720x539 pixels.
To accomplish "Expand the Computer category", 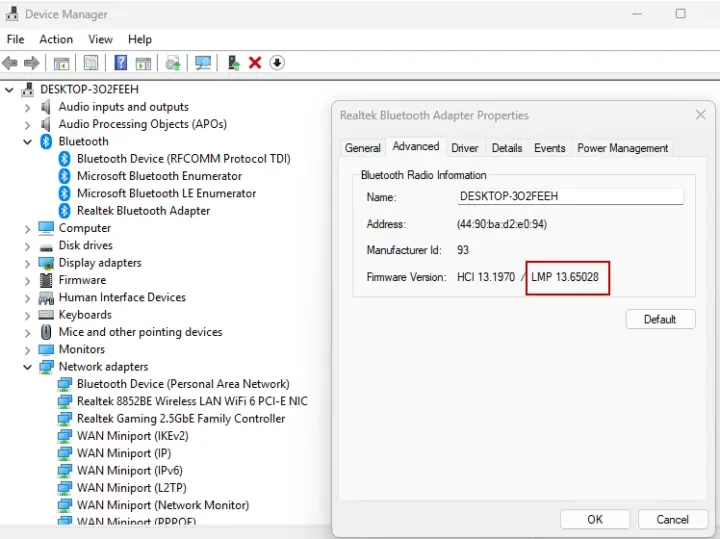I will point(27,229).
